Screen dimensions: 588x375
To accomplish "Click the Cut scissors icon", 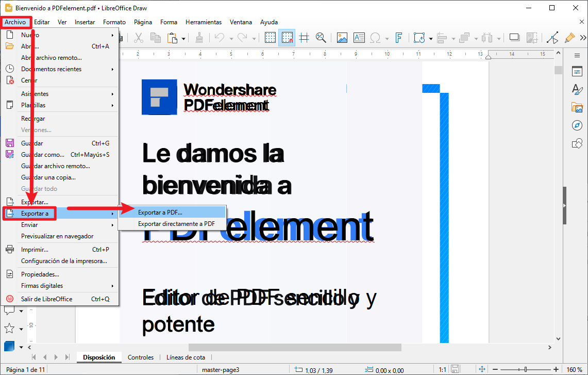I will (x=139, y=38).
